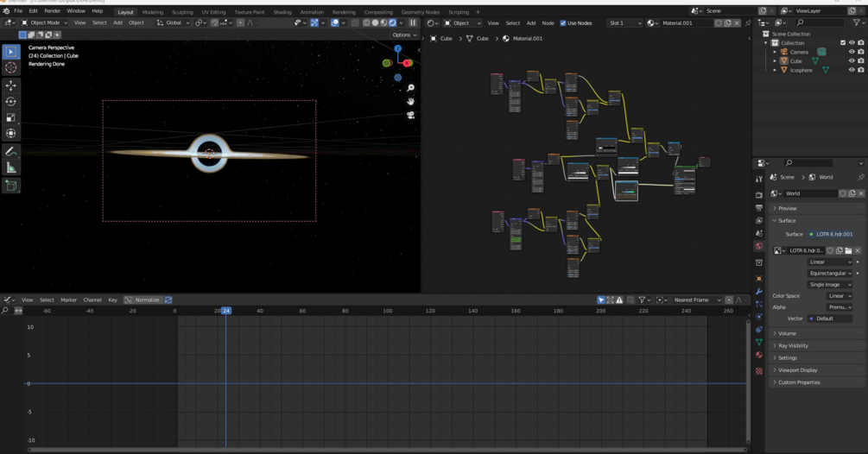Screen dimensions: 868x454
Task: Click the Add Cube tool
Action: (11, 186)
